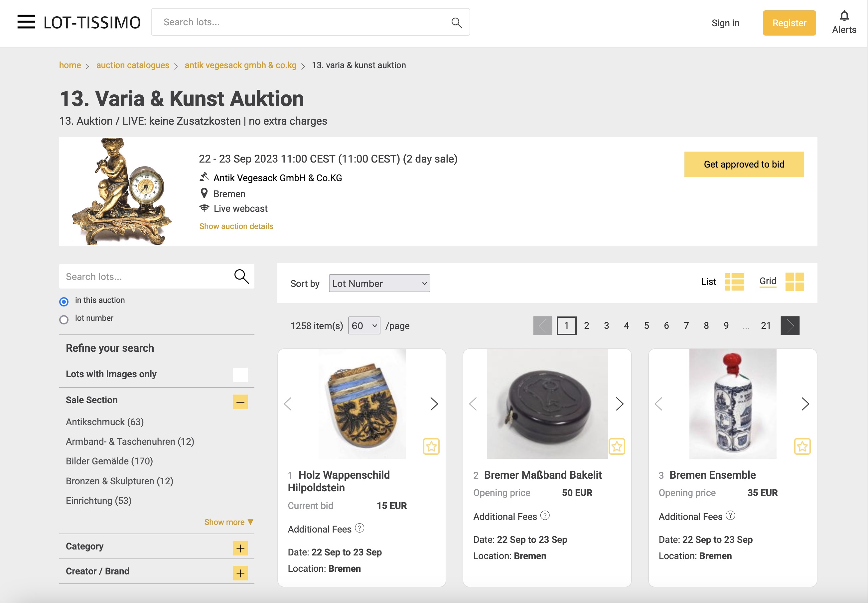Select the 'lot number' radio option
The height and width of the screenshot is (603, 868).
click(x=64, y=319)
